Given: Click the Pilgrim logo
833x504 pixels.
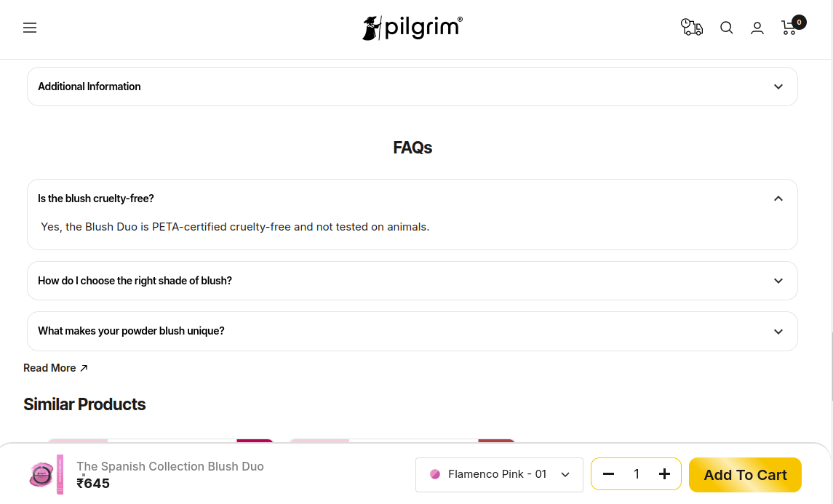Looking at the screenshot, I should pos(412,28).
